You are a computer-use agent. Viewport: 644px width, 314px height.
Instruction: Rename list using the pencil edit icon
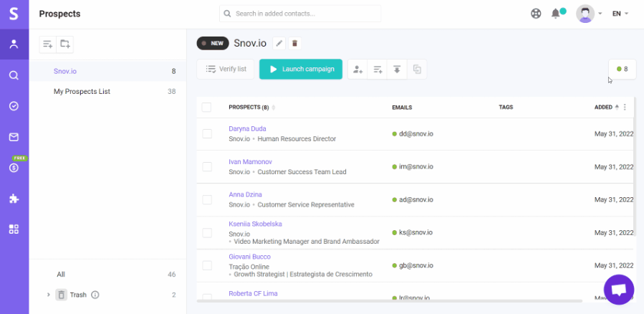pos(279,43)
